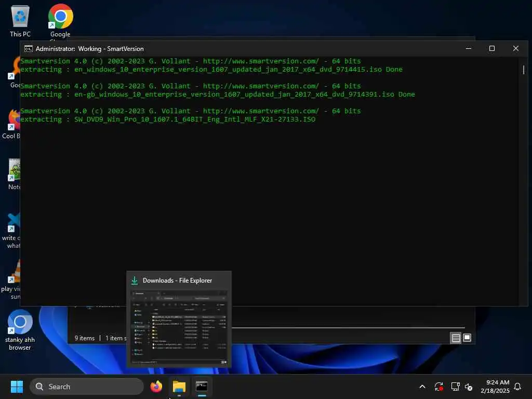Open the clock showing 9:24 AM
This screenshot has width=532, height=399.
tap(495, 387)
